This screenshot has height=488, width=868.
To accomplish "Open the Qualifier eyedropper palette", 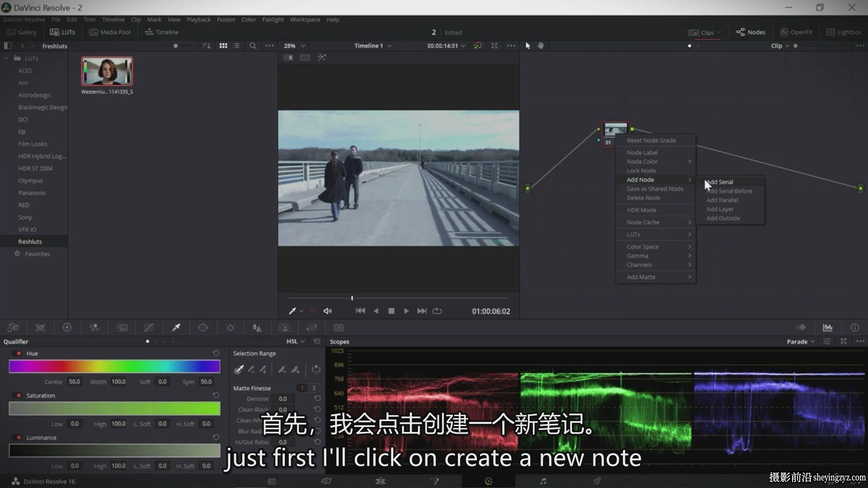I will 176,328.
